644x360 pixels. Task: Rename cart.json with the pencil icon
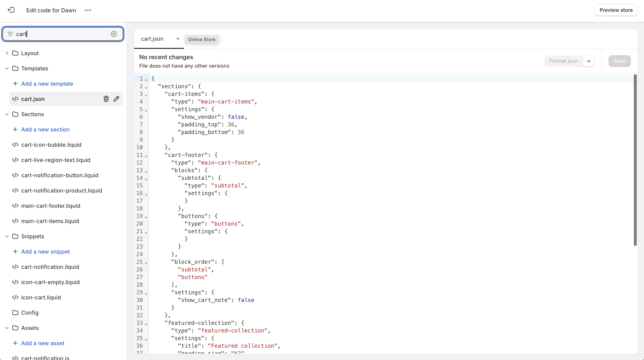(116, 99)
